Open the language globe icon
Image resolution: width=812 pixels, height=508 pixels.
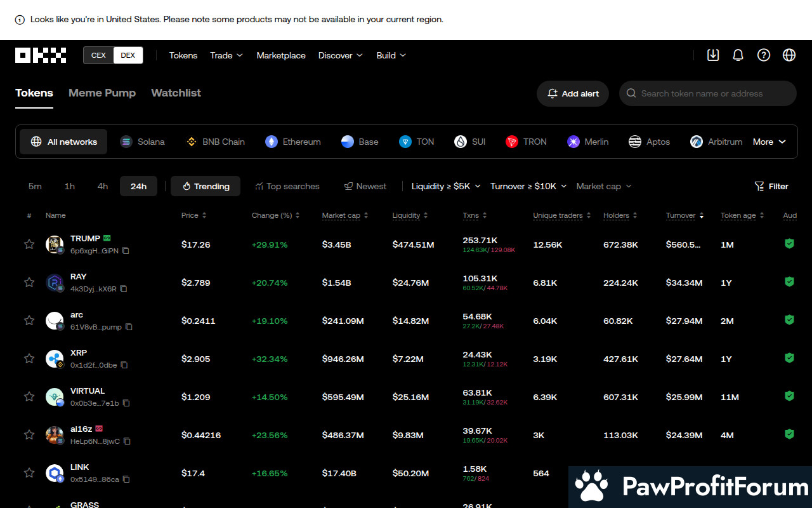789,55
